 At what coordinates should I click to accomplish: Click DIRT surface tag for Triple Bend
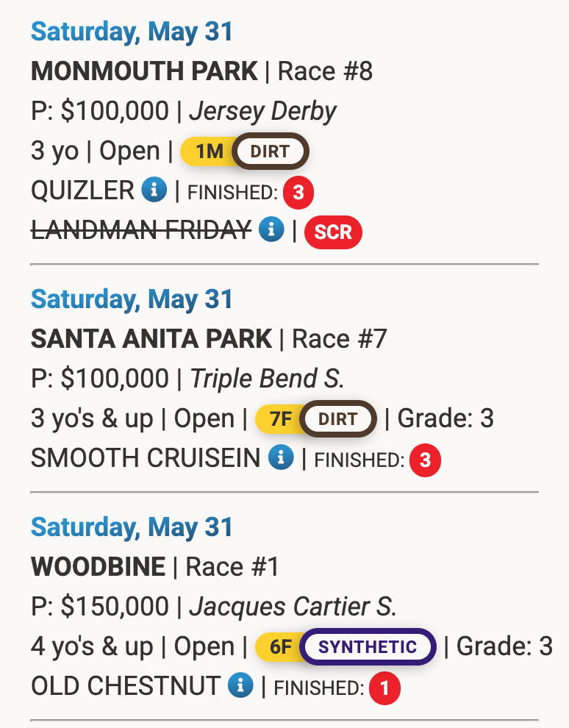pyautogui.click(x=338, y=419)
